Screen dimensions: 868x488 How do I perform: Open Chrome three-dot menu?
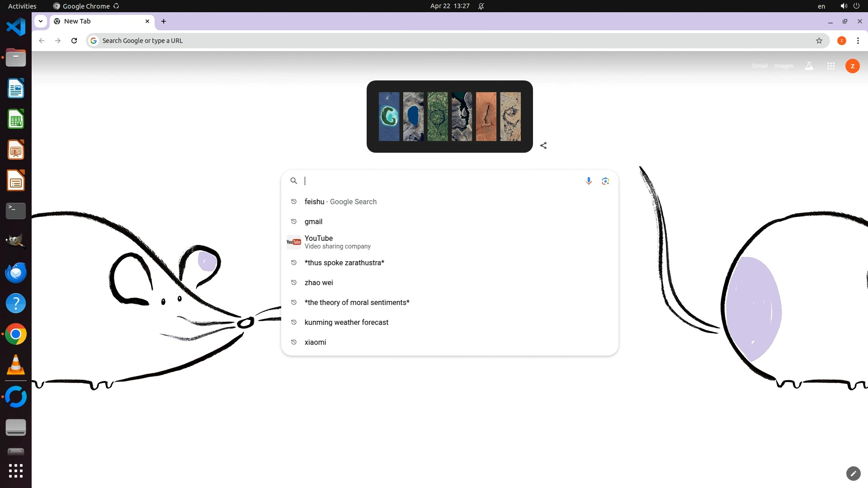point(858,41)
